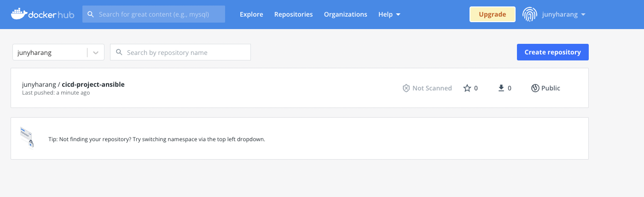Screen dimensions: 644x197
Task: Click the magnifier icon in top search bar
Action: (x=91, y=14)
